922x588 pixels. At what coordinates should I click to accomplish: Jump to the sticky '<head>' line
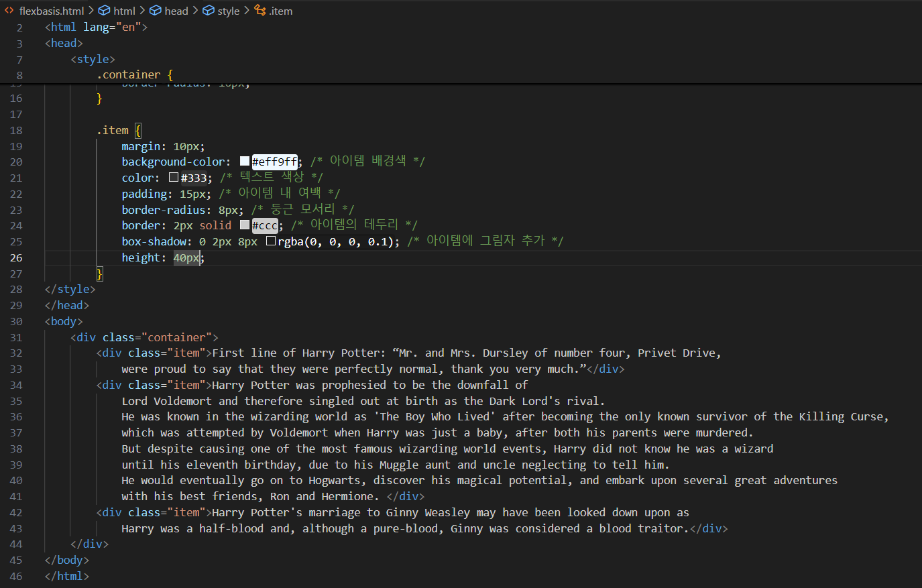[64, 44]
